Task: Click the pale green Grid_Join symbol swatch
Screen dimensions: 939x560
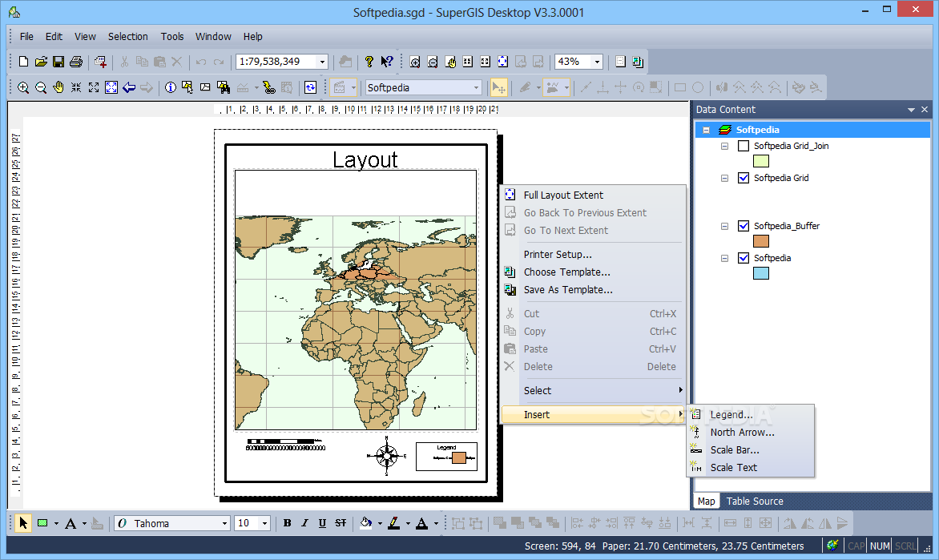Action: 760,161
